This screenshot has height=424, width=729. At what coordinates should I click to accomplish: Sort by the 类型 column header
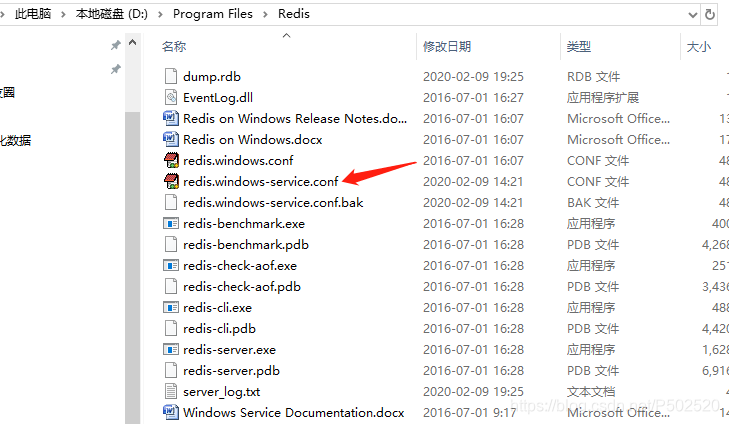coord(579,46)
